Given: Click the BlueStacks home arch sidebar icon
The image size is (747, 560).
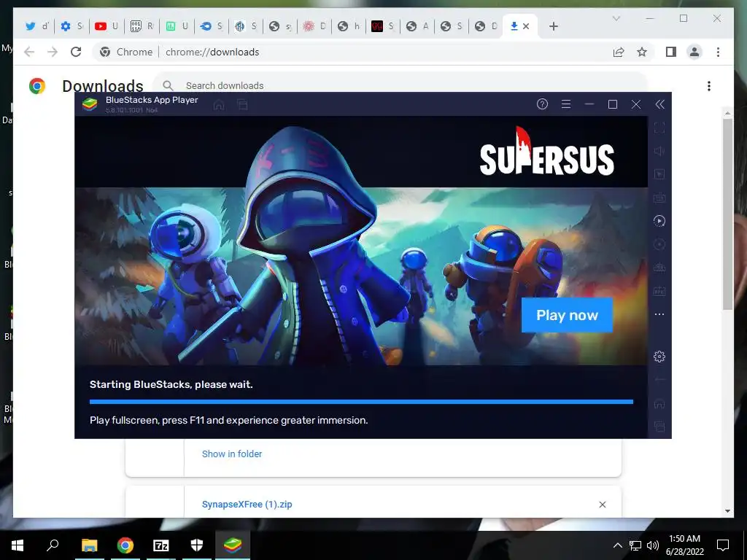Looking at the screenshot, I should coord(659,403).
